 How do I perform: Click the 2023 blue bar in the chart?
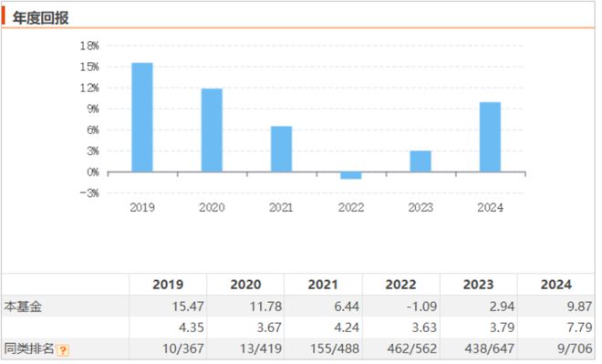pos(420,161)
